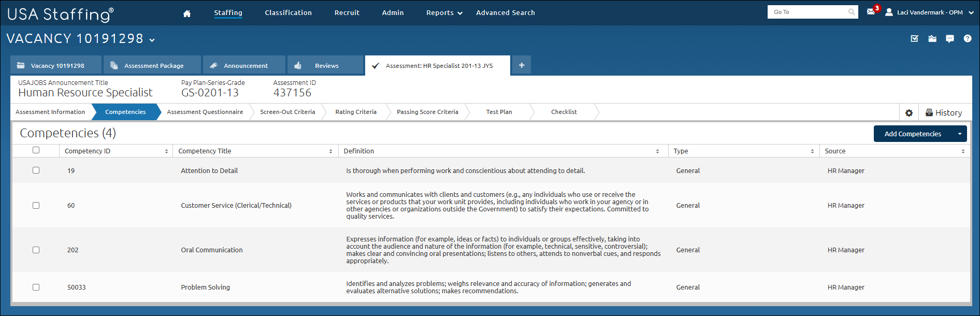This screenshot has width=980, height=316.
Task: Click the GS-0201-13 pay plan text
Action: coord(210,93)
